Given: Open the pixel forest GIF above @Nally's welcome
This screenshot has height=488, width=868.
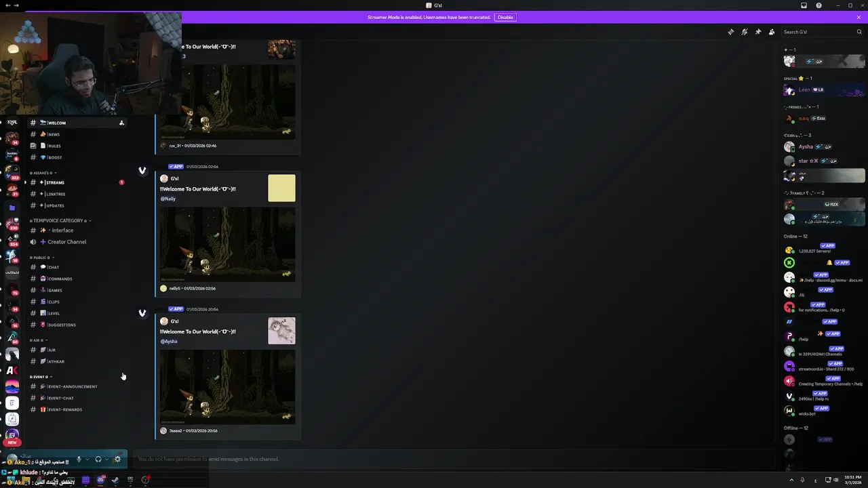Looking at the screenshot, I should (x=227, y=102).
